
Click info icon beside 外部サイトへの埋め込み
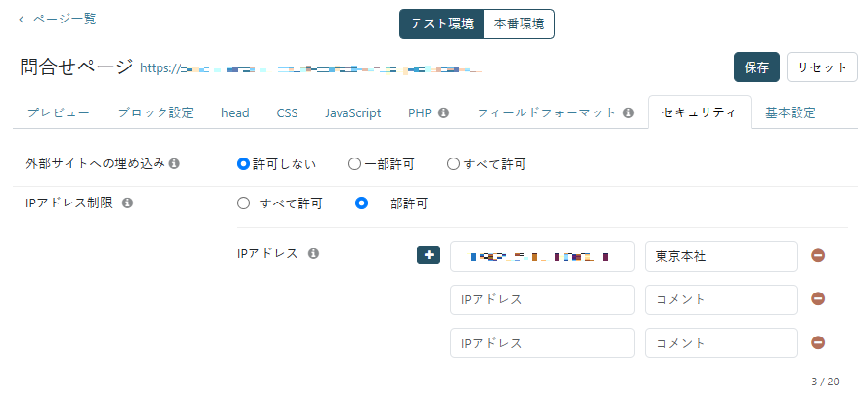tap(174, 164)
